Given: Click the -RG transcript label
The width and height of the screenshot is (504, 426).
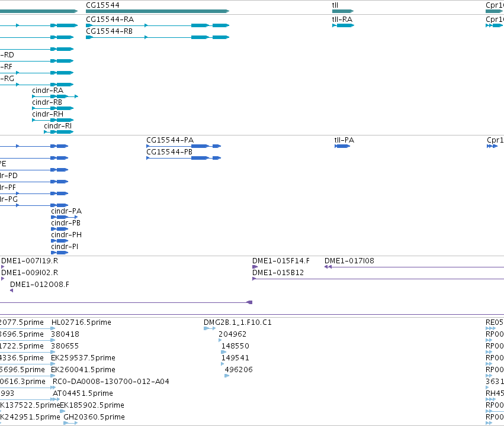Looking at the screenshot, I should coord(7,79).
